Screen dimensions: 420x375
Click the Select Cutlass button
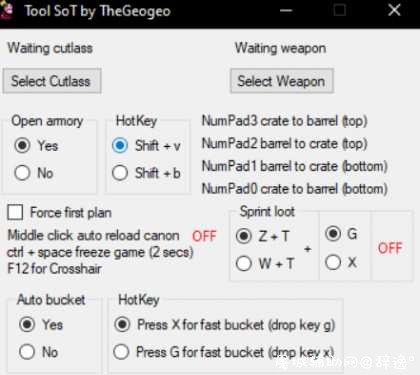coord(52,81)
